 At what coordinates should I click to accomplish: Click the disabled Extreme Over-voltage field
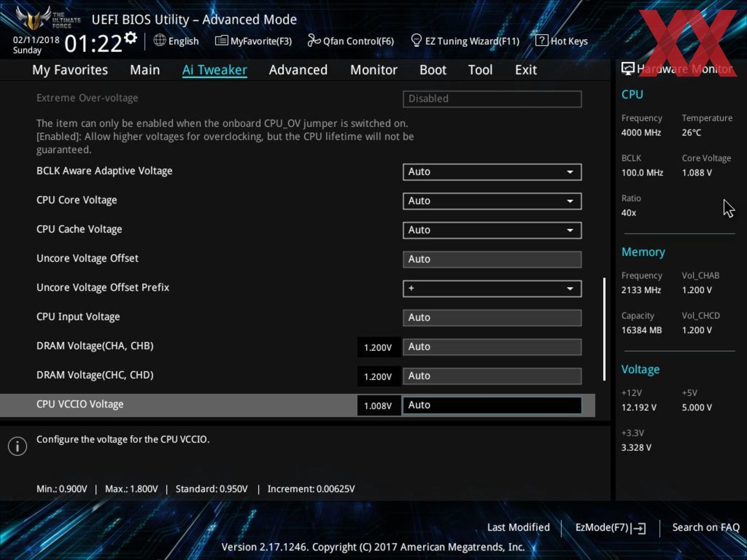click(492, 99)
